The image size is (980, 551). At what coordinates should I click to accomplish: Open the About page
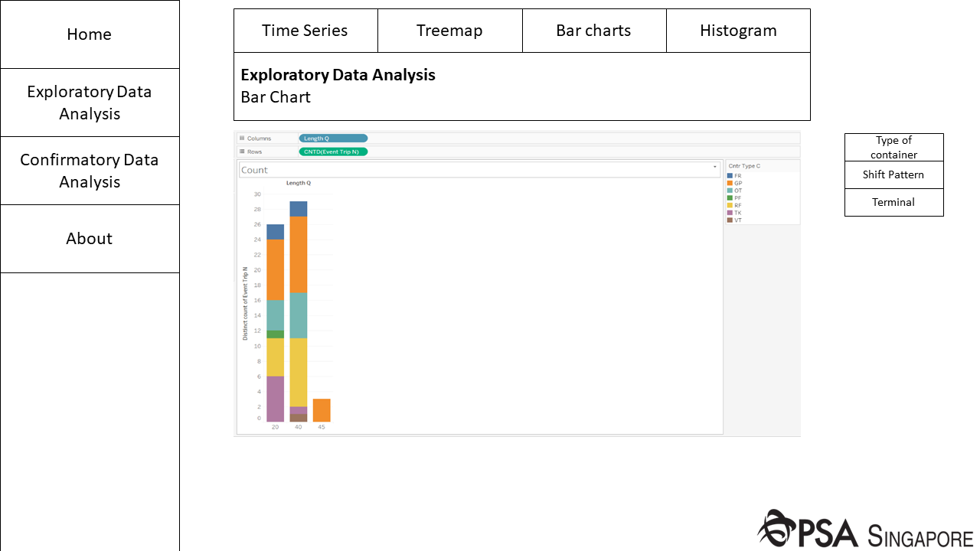(x=90, y=239)
